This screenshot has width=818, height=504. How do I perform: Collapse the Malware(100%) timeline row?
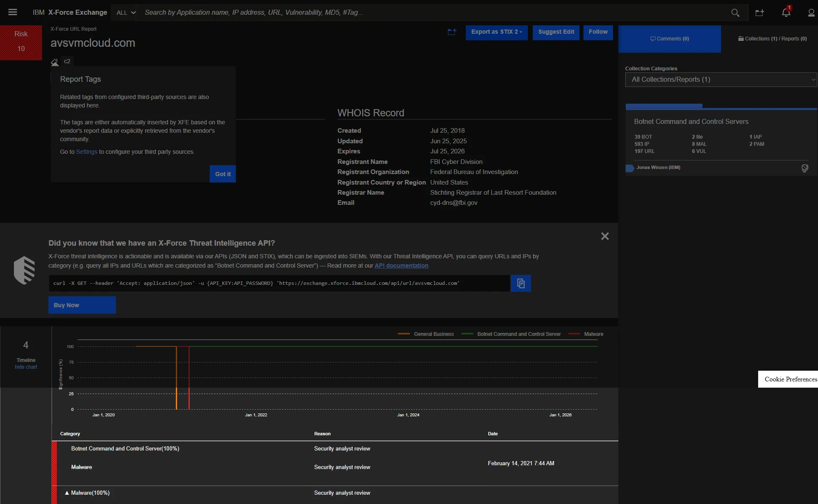pyautogui.click(x=67, y=493)
